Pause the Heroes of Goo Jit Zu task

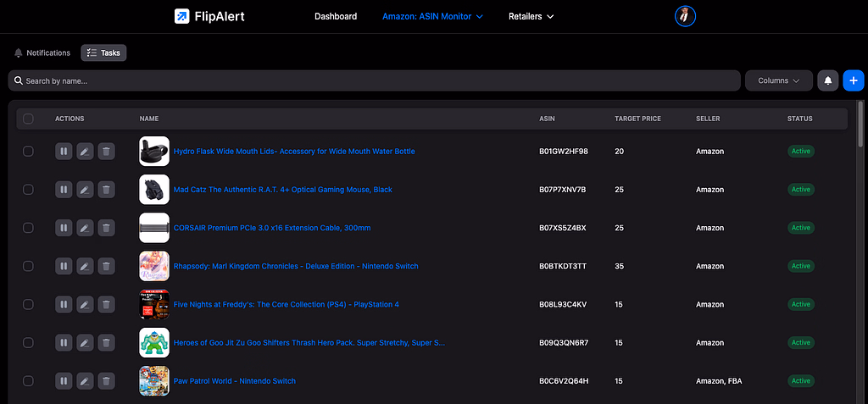64,342
